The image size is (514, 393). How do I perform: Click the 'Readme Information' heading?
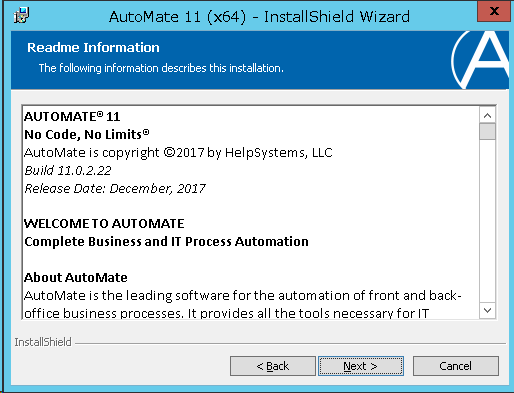point(93,47)
